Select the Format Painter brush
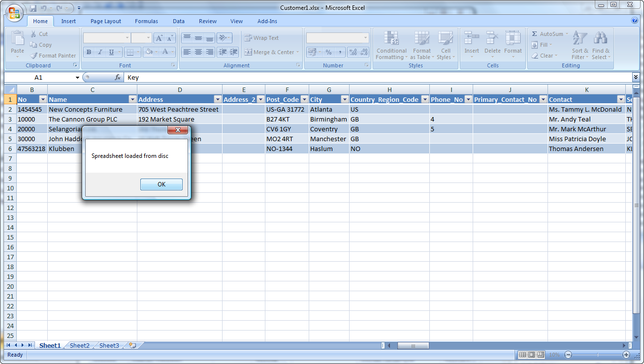Viewport: 644px width, 364px height. (x=53, y=56)
